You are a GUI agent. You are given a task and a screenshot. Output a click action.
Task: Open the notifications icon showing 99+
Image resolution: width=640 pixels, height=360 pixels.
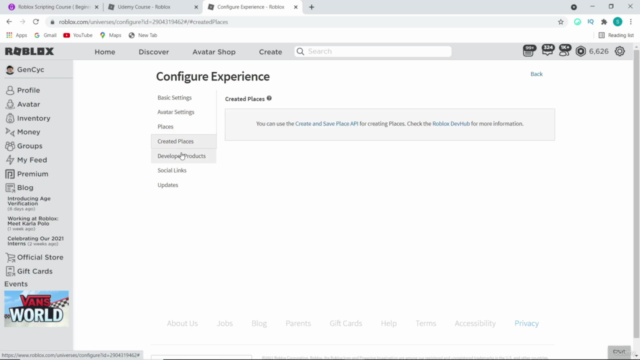pos(529,51)
